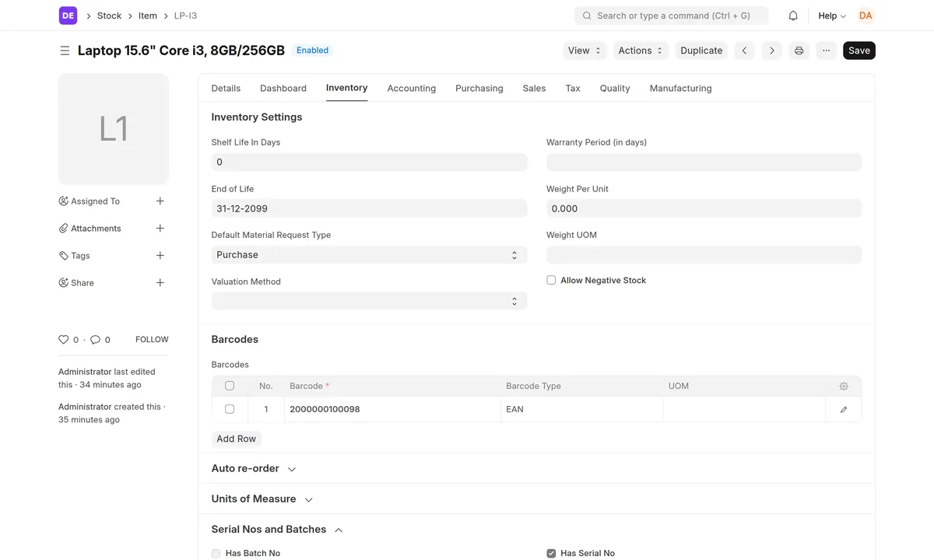Screen dimensions: 934x560
Task: Switch to the Accounting tab
Action: 412,88
